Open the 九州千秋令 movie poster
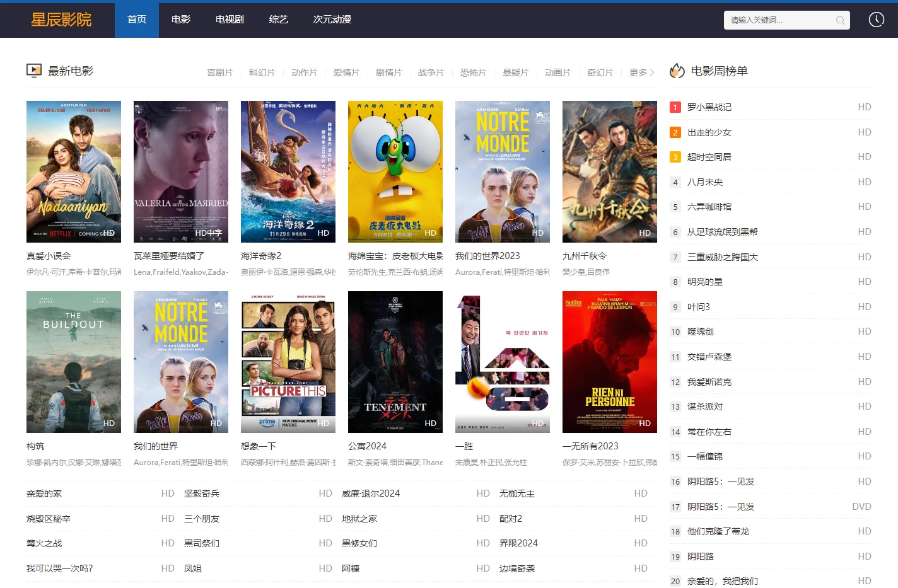 [x=610, y=171]
